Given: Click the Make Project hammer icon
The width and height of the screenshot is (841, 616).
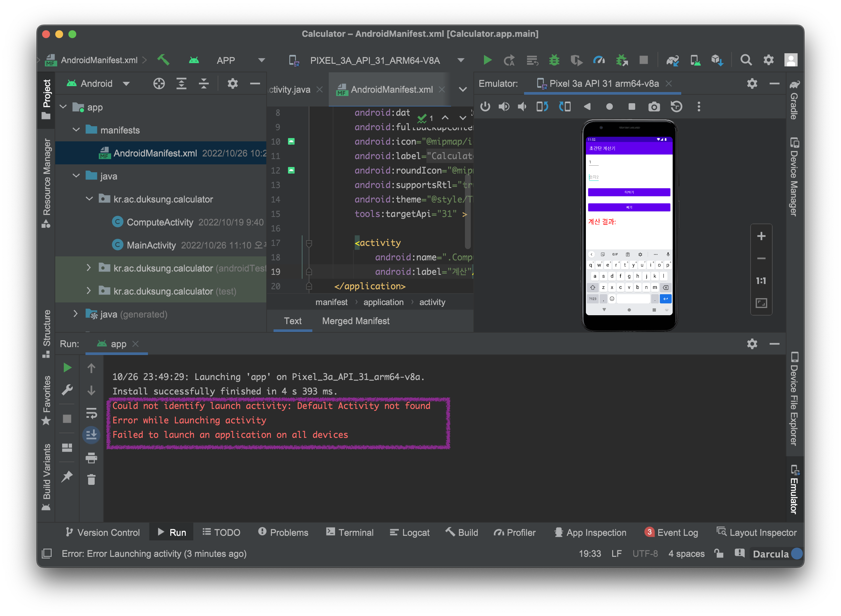Looking at the screenshot, I should [163, 60].
